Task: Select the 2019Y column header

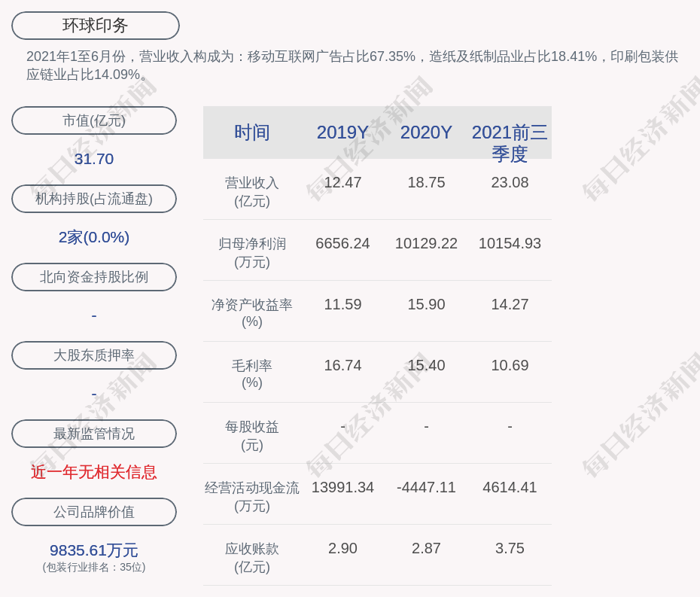Action: point(342,132)
